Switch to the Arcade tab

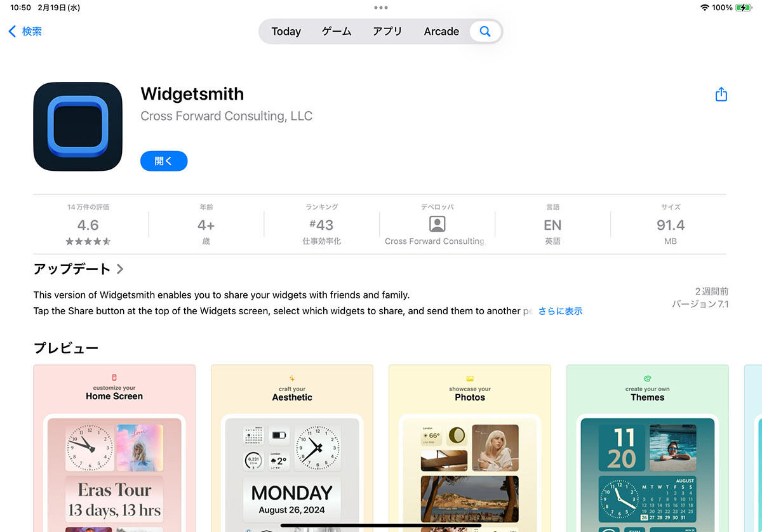441,31
